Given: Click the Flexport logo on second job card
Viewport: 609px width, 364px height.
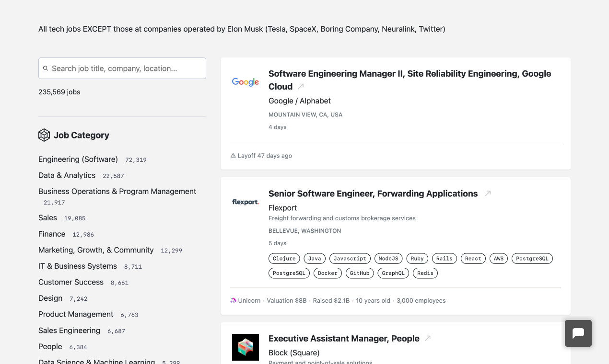Looking at the screenshot, I should point(246,202).
